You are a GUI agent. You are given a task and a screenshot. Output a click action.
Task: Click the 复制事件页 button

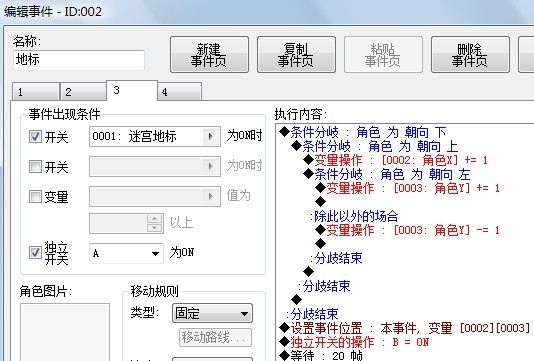[x=296, y=54]
